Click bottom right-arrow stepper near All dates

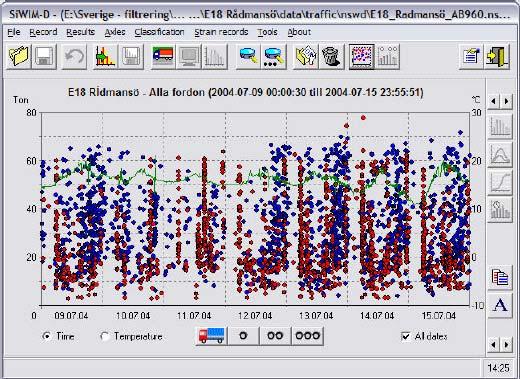tap(507, 344)
